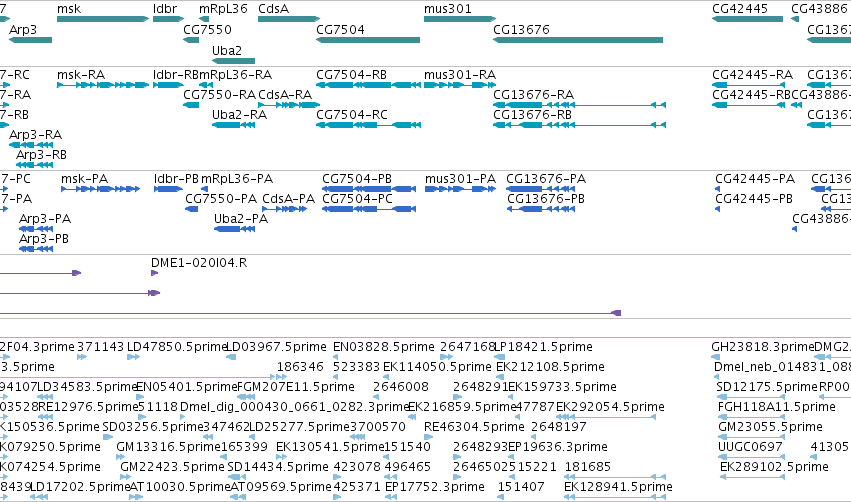Select the UUGC0697 EST feature
The width and height of the screenshot is (851, 502).
pos(752,457)
